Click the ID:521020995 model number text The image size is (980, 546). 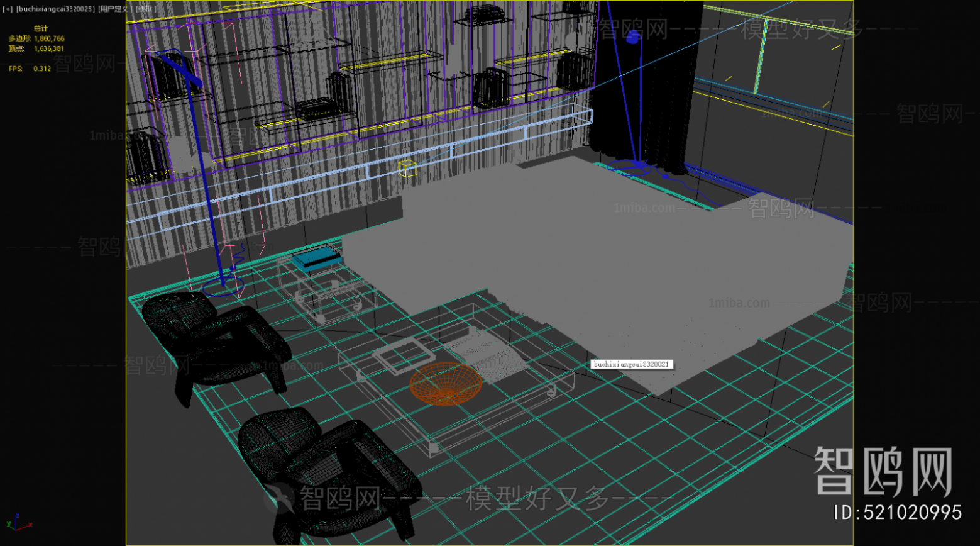[898, 513]
